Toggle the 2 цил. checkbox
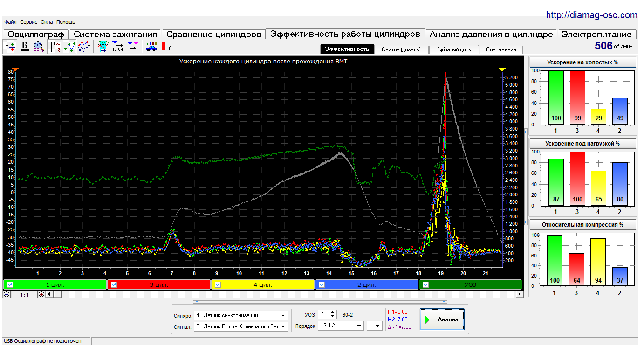 [x=322, y=285]
